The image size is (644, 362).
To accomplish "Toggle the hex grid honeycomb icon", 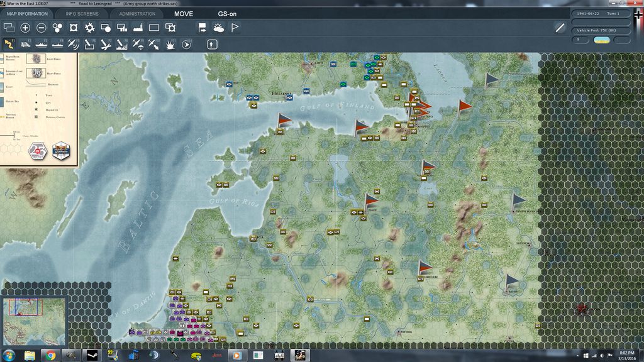I will 57,28.
